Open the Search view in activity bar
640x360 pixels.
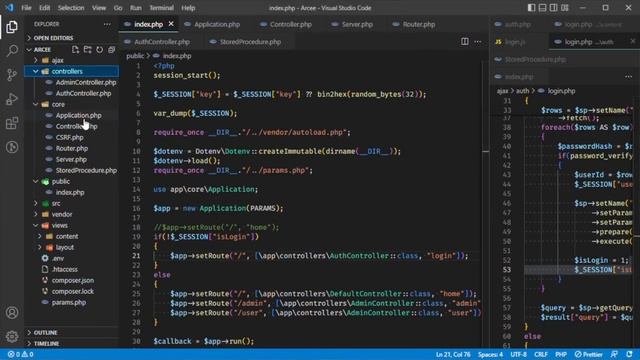(x=12, y=51)
